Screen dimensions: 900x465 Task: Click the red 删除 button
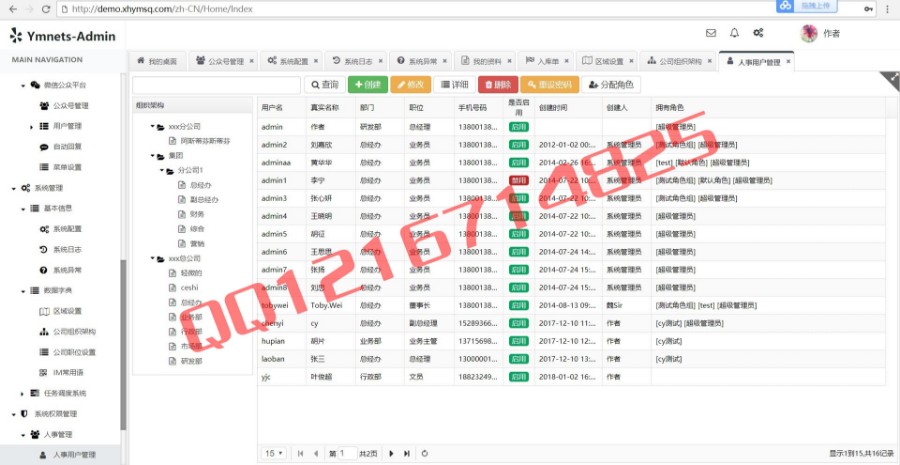tap(498, 85)
